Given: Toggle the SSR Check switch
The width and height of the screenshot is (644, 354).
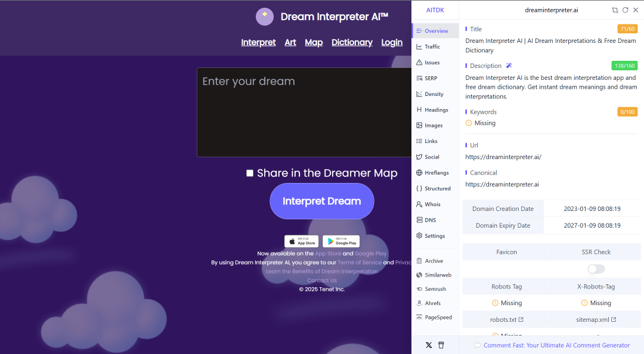Looking at the screenshot, I should tap(596, 269).
